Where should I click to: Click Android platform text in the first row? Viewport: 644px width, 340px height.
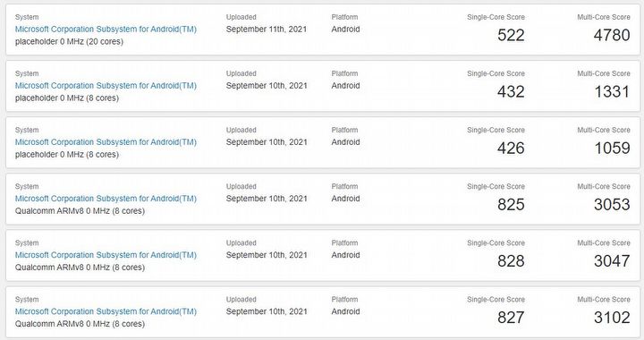coord(345,30)
